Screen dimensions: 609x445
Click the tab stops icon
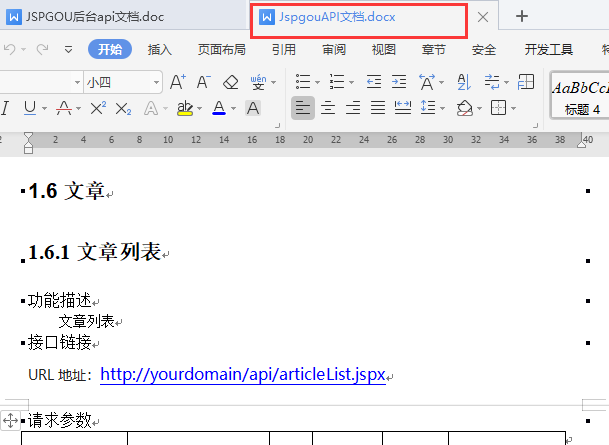click(526, 82)
